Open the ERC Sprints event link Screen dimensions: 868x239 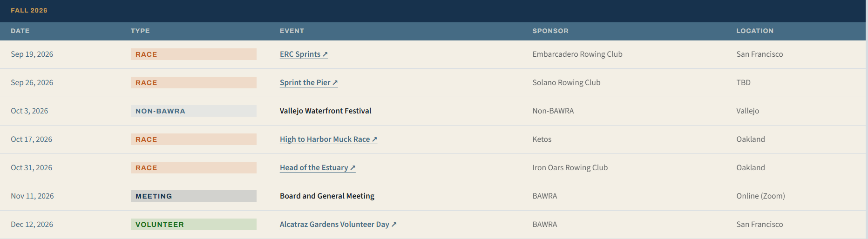[304, 54]
